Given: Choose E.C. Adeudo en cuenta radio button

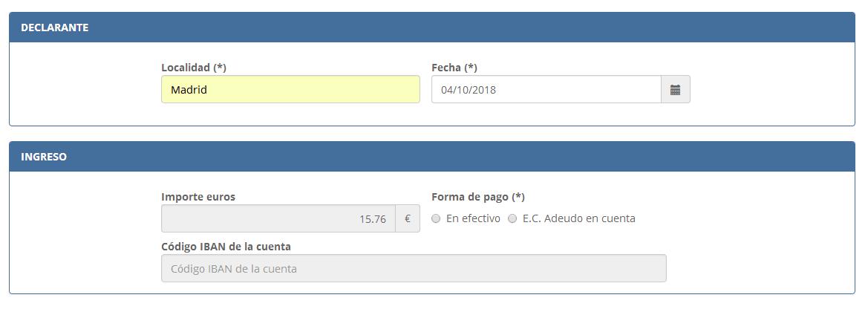Looking at the screenshot, I should pyautogui.click(x=512, y=219).
